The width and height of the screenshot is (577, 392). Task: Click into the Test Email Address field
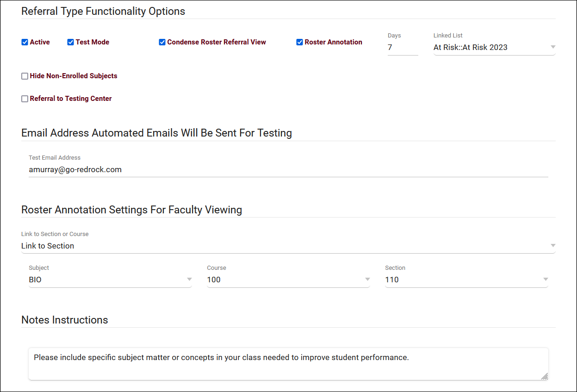[x=287, y=170]
